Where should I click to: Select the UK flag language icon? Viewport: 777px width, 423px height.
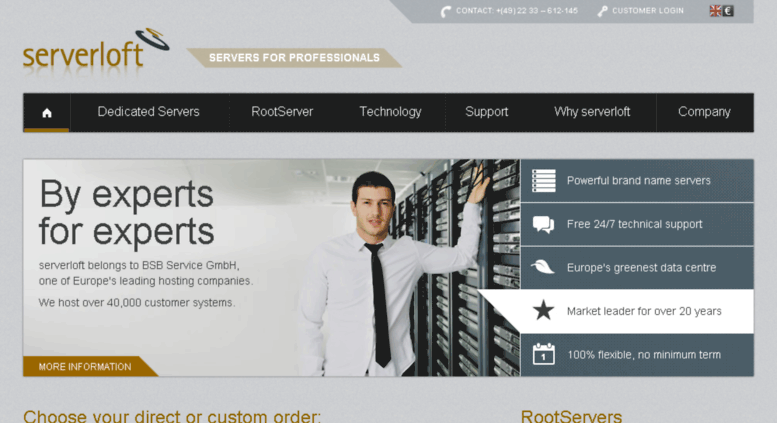tap(715, 11)
